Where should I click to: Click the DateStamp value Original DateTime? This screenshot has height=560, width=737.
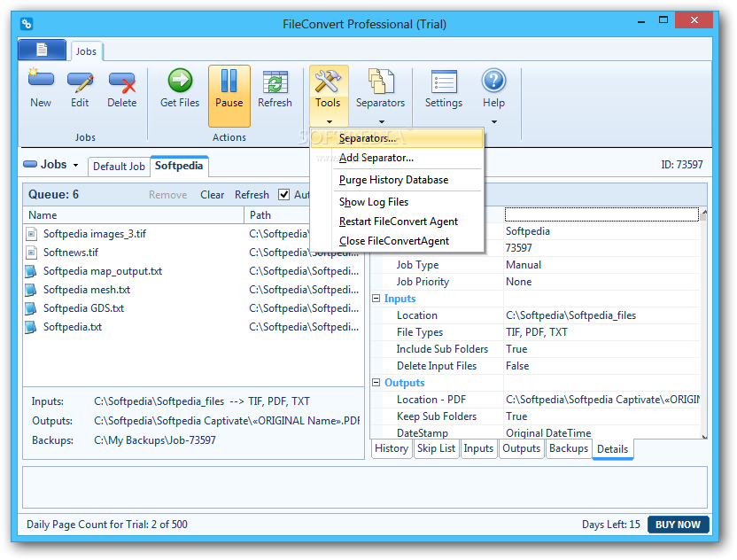pos(548,433)
